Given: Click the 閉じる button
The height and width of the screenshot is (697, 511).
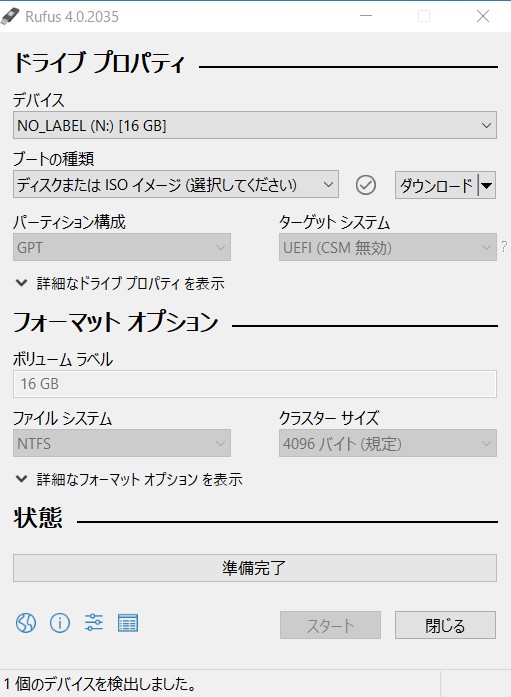Looking at the screenshot, I should 445,625.
